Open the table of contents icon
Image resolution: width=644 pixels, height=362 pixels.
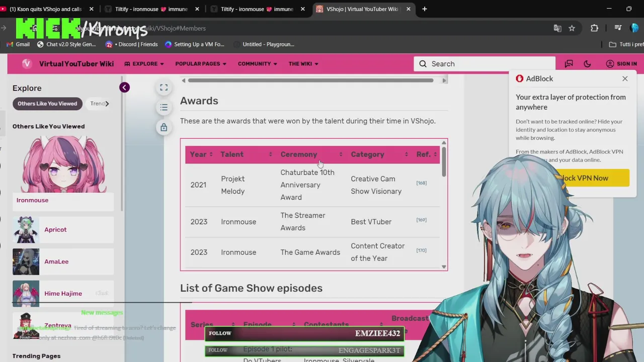coord(164,108)
